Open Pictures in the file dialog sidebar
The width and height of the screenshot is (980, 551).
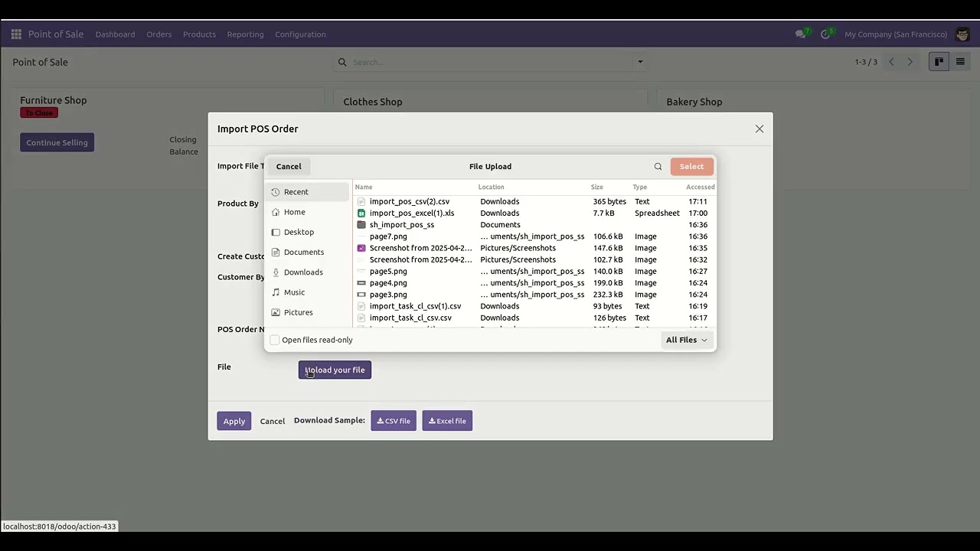coord(306,312)
